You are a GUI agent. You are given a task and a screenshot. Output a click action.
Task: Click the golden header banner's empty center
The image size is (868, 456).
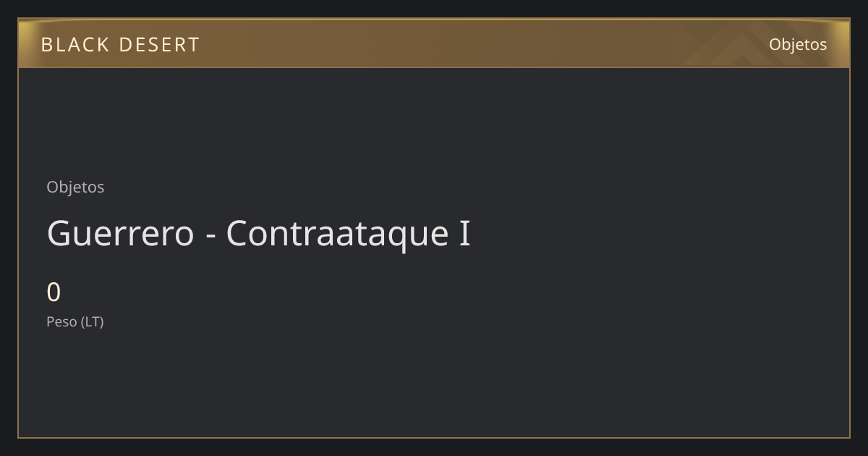[x=434, y=43]
